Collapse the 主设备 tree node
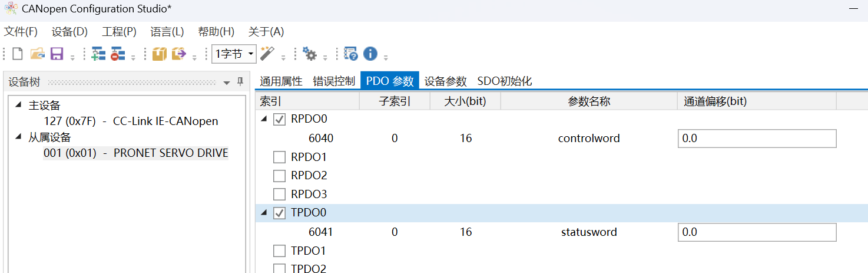 (18, 105)
